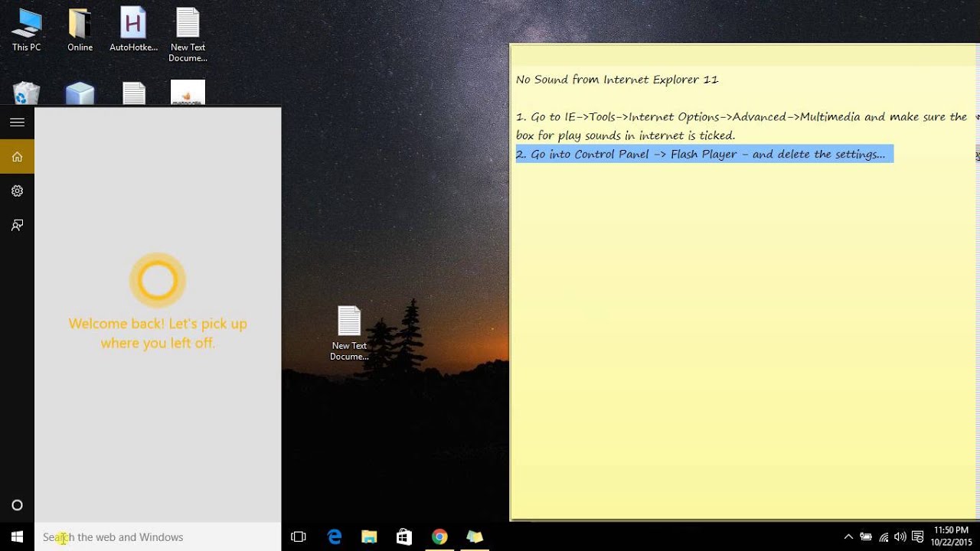Open the battery status tray icon
The image size is (980, 551).
pyautogui.click(x=866, y=537)
